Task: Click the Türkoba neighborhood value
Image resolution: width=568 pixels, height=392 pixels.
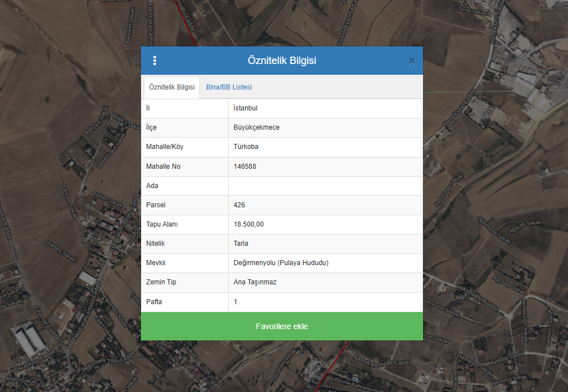Action: 246,147
